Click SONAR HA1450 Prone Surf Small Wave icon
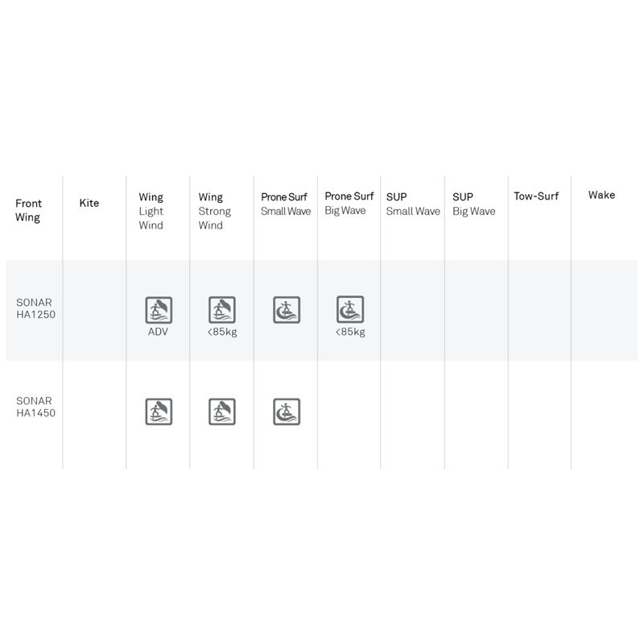The height and width of the screenshot is (644, 644). click(286, 411)
